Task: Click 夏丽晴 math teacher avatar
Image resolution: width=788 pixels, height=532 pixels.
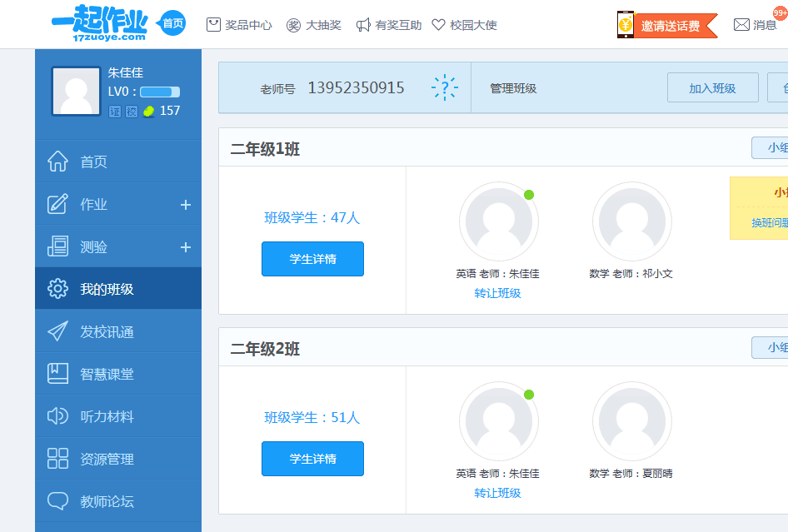Action: tap(631, 421)
